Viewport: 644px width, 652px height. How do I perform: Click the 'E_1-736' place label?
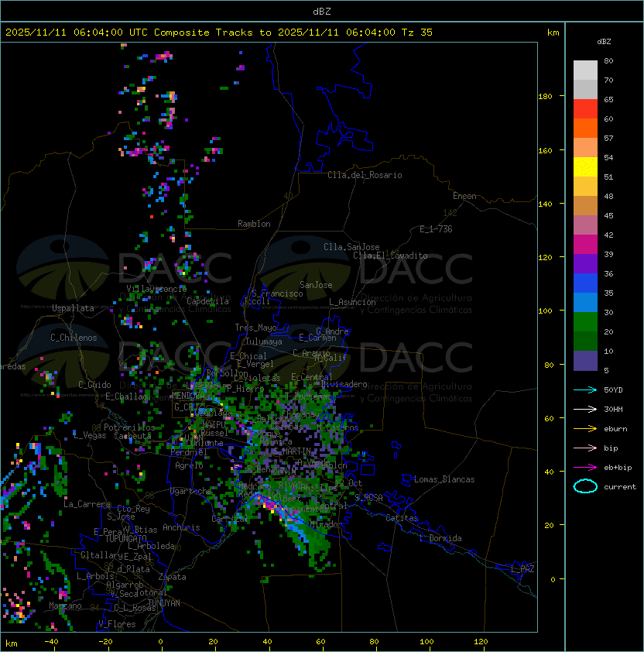click(436, 229)
